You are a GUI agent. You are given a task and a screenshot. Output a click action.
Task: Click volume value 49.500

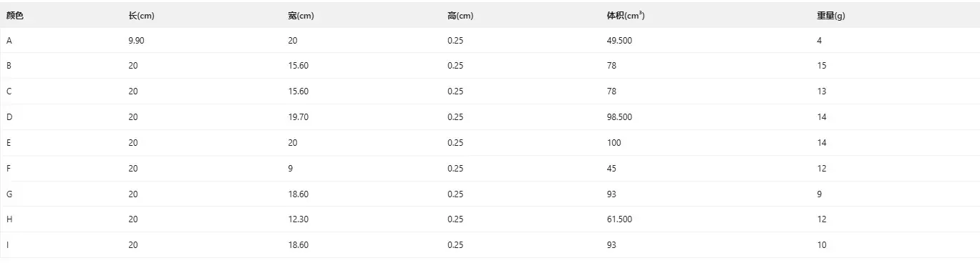coord(619,41)
